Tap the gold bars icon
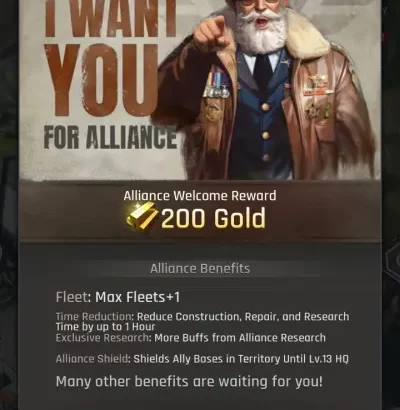400x410 pixels. [142, 218]
